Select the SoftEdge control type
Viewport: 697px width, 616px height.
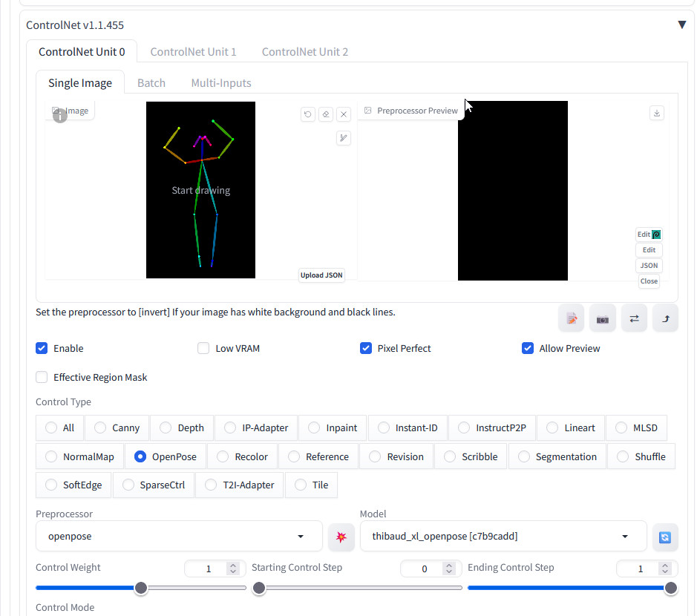tap(73, 485)
